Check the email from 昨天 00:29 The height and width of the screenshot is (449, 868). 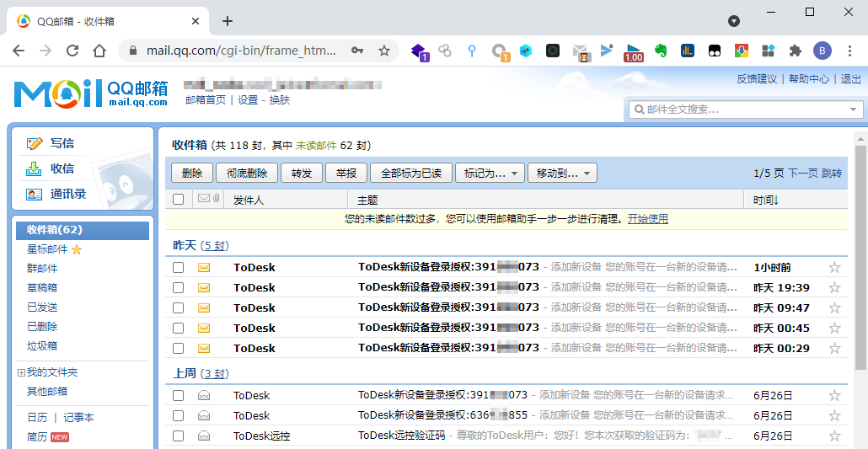(179, 348)
